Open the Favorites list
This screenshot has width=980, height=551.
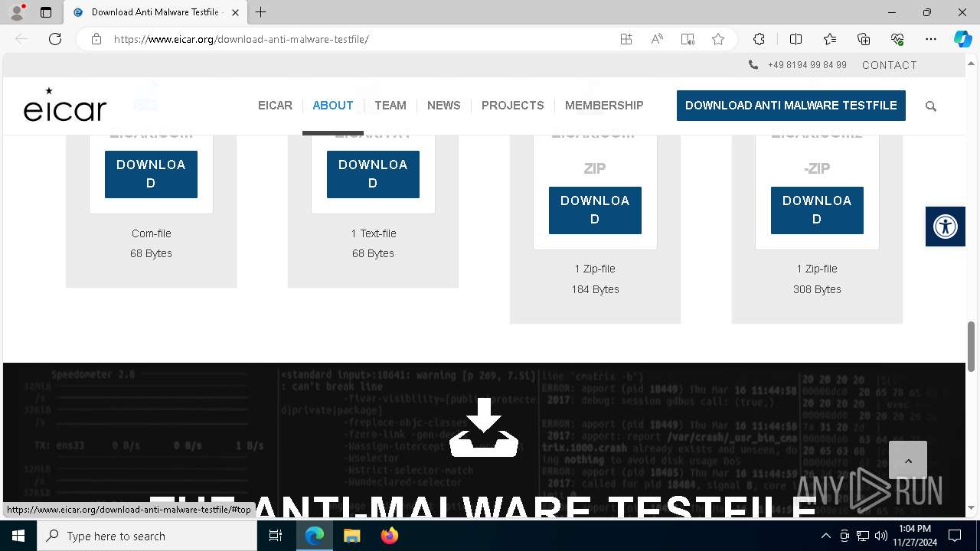[x=830, y=39]
